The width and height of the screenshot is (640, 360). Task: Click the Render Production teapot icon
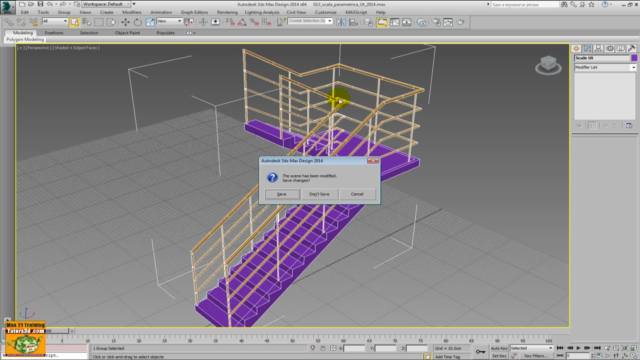tap(460, 22)
